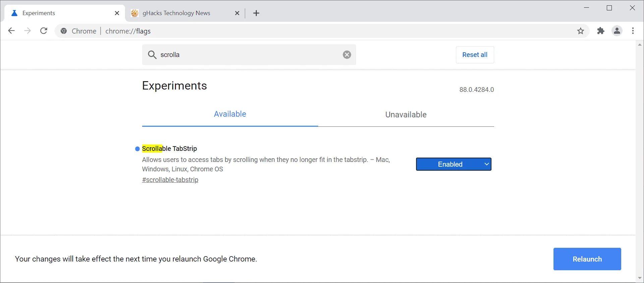
Task: Click the page scrollbar down arrow
Action: click(640, 278)
